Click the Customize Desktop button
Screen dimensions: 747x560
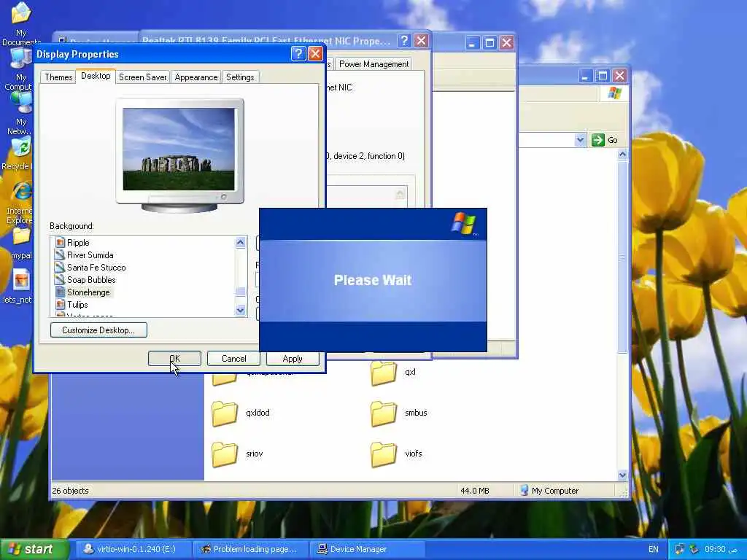tap(98, 330)
